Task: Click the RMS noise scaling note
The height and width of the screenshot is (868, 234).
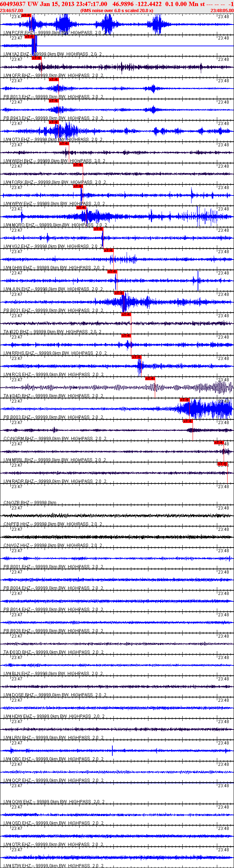Action: click(x=117, y=11)
